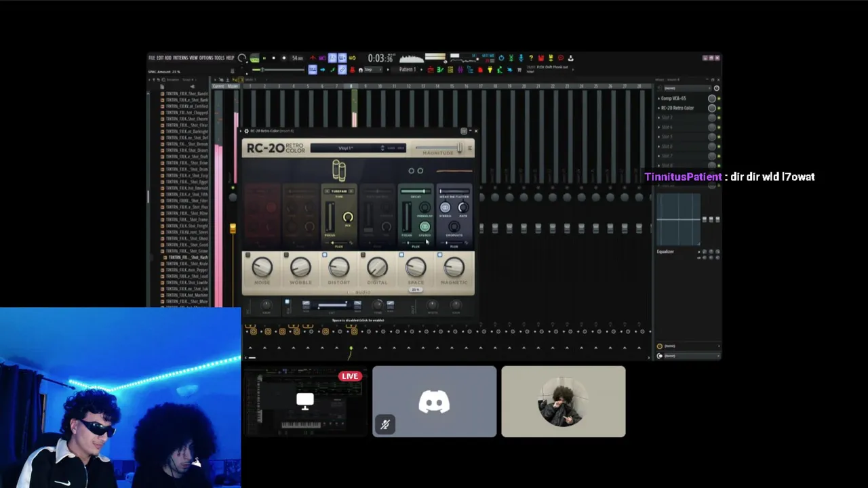Viewport: 868px width, 488px height.
Task: Open the Vinyl 1 preset selector in RC-20
Action: click(x=345, y=148)
